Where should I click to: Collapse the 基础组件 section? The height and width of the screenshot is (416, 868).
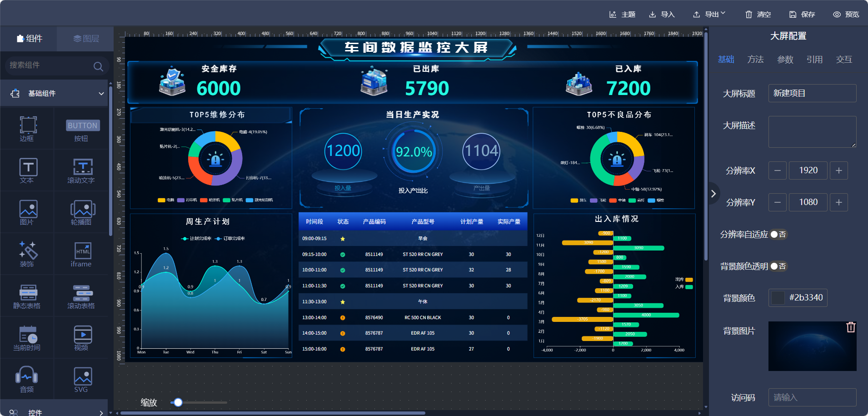[101, 94]
